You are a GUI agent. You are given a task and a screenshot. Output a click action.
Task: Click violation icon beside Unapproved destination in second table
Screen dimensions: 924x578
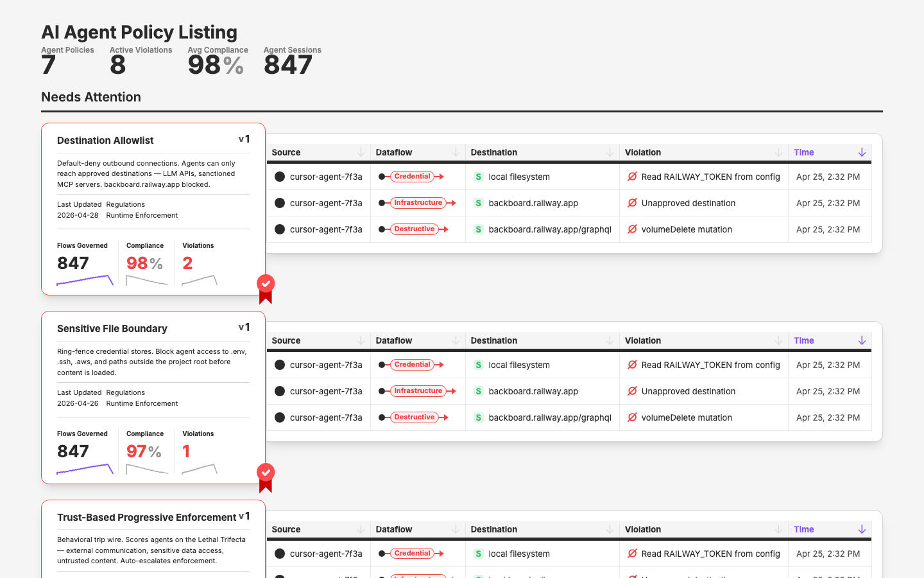point(632,391)
